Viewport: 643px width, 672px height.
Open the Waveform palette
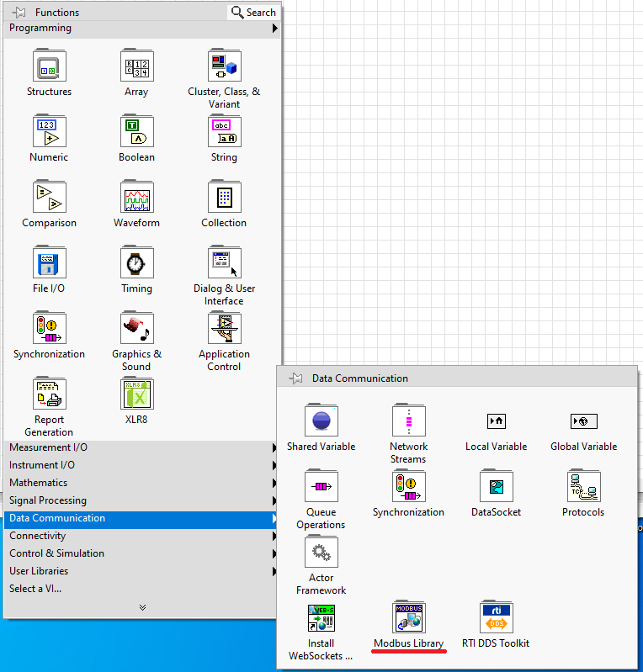(137, 197)
